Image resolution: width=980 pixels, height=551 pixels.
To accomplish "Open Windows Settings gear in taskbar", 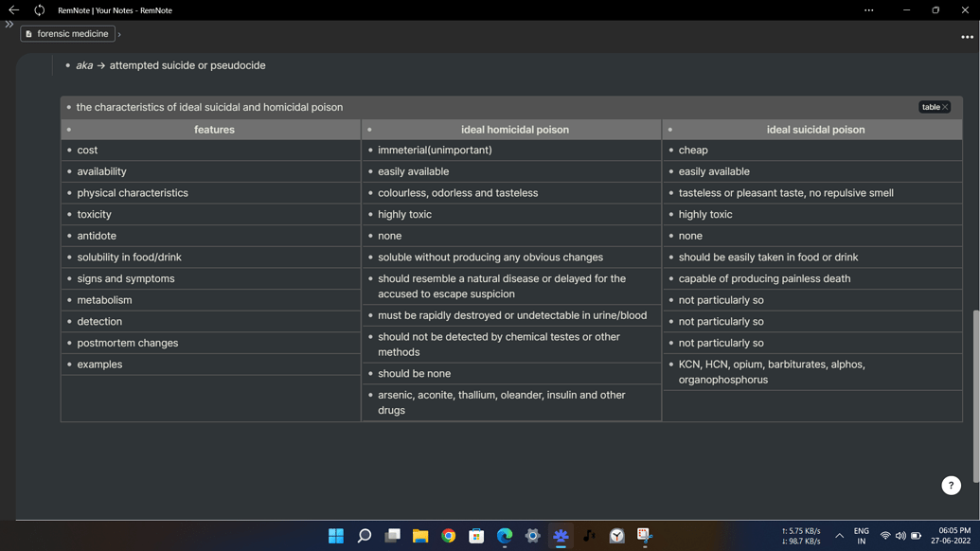I will point(532,536).
